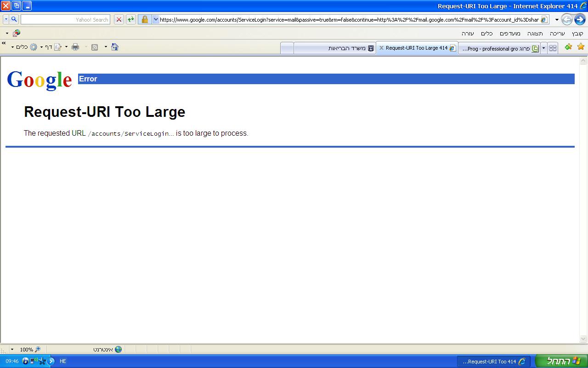Open the עריכה (Edit) menu

tap(557, 34)
